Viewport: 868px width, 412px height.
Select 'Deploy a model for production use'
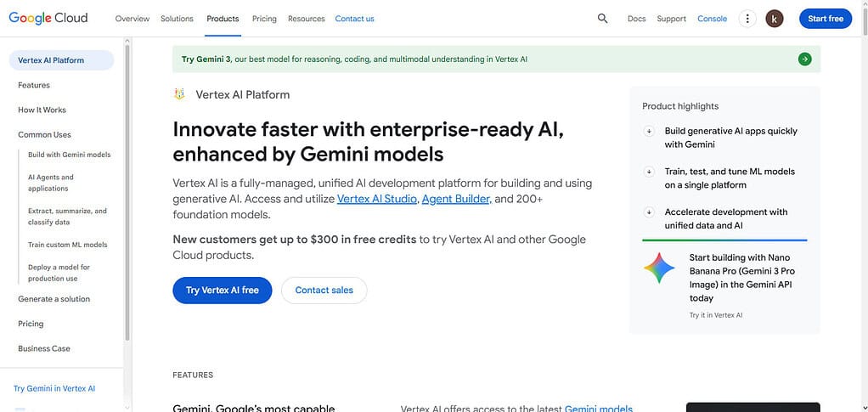59,273
